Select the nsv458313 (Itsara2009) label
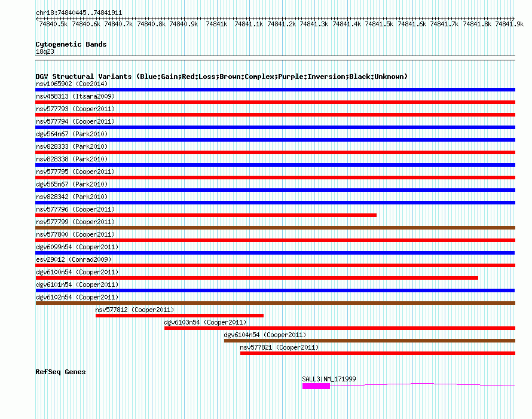 click(75, 96)
